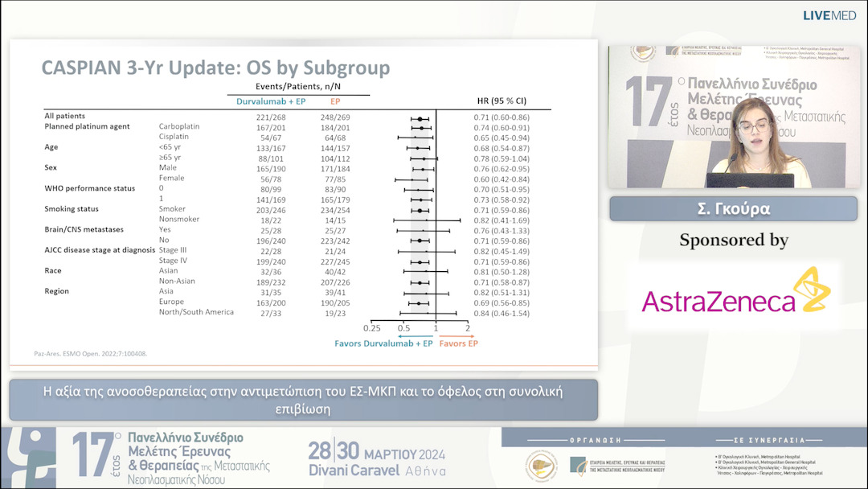Click the speaker name banner Σ. Γκούρα

pos(734,209)
